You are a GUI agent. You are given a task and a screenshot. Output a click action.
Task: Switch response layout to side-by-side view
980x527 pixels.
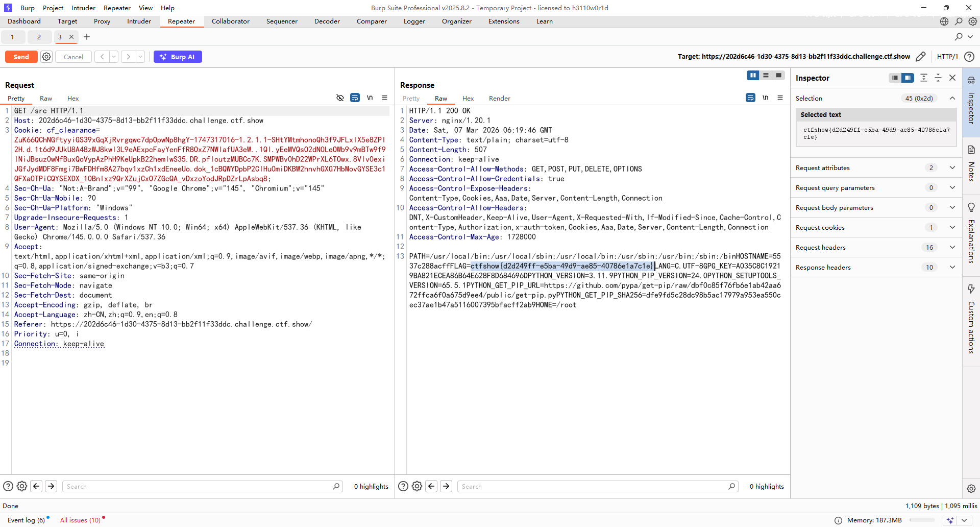coord(752,76)
